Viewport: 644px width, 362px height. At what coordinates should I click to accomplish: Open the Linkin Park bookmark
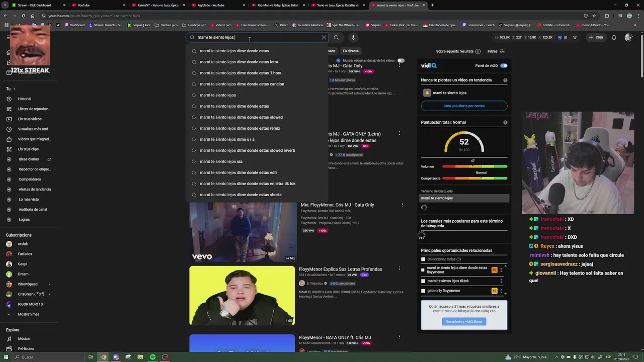pos(401,25)
